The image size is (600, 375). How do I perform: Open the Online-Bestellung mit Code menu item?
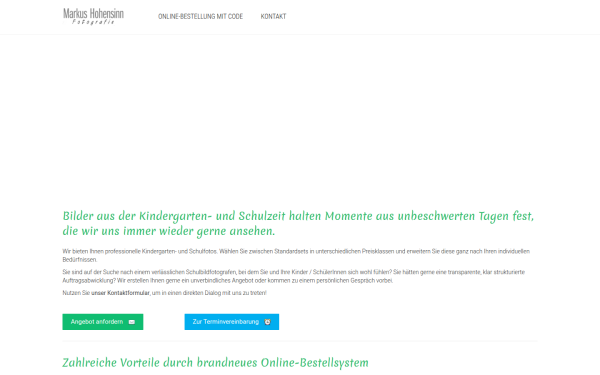click(x=201, y=16)
